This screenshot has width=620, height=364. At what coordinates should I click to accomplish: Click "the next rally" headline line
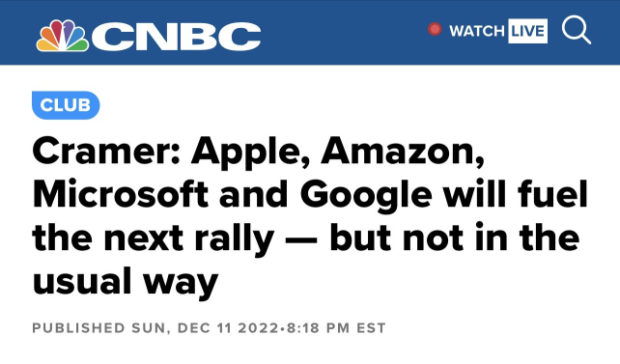pyautogui.click(x=153, y=238)
